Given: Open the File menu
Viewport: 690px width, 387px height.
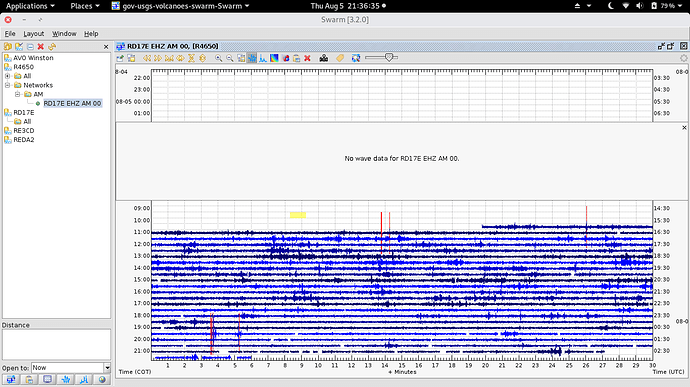Looking at the screenshot, I should click(x=10, y=33).
